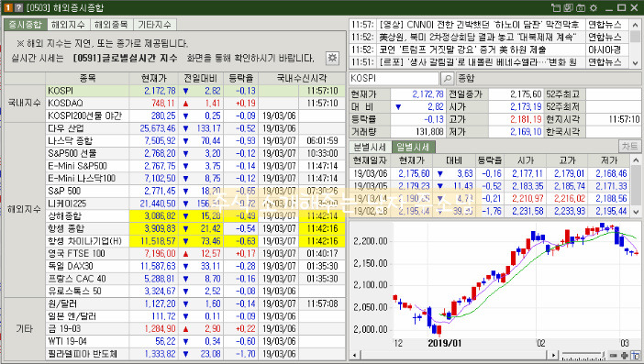Switch to 기타지수 tab
Screen dimensions: 644x364
(154, 25)
